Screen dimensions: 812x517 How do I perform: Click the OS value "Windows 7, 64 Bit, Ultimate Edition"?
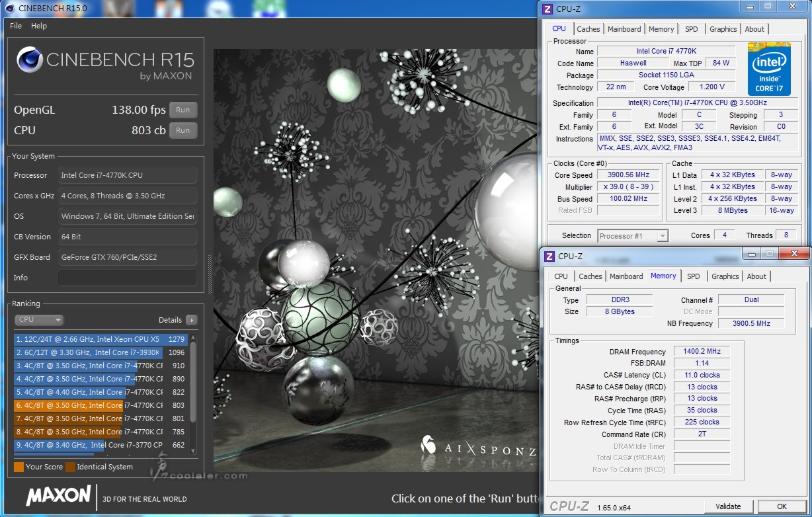pyautogui.click(x=128, y=216)
